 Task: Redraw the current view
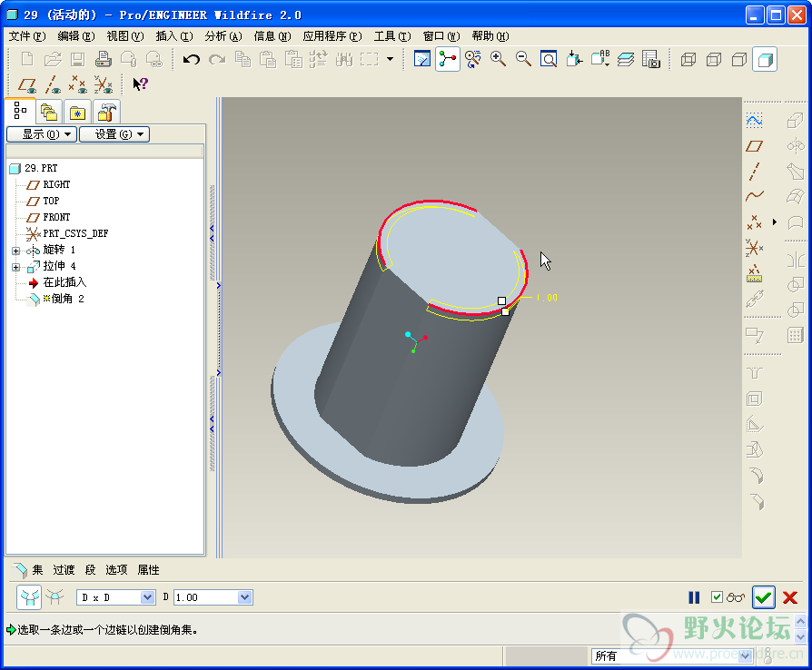tap(422, 60)
